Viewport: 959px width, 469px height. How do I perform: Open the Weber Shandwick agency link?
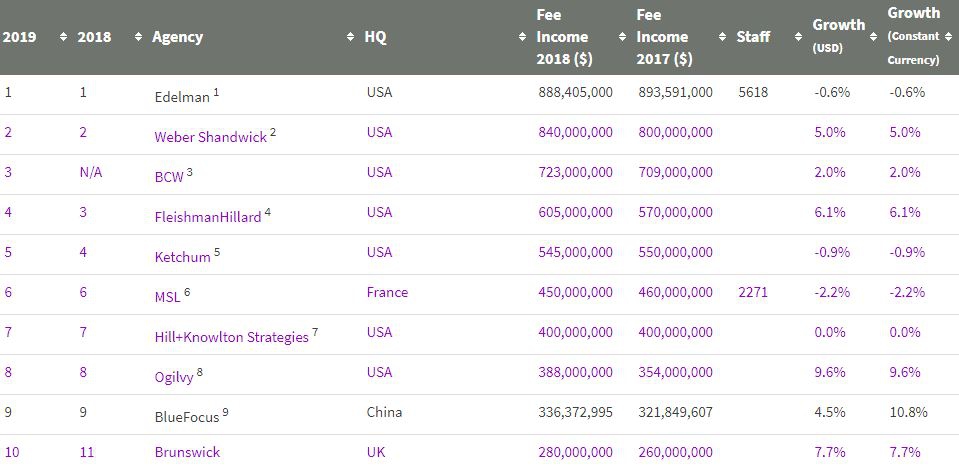click(210, 137)
